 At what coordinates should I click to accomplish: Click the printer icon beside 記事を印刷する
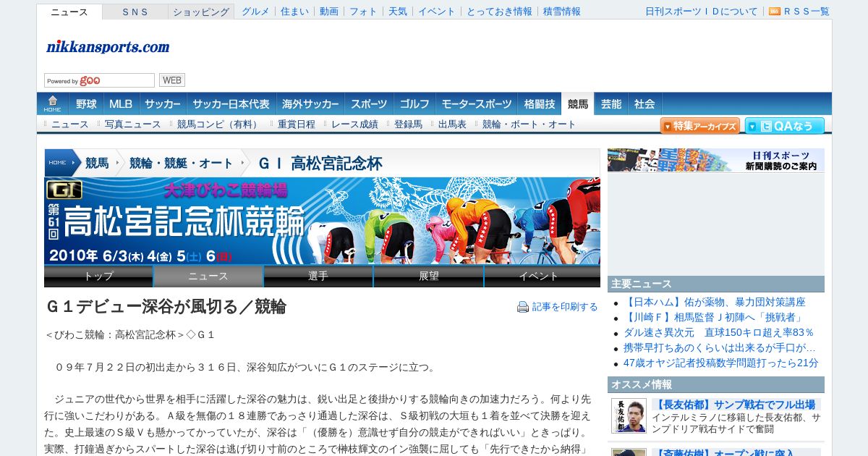point(523,307)
